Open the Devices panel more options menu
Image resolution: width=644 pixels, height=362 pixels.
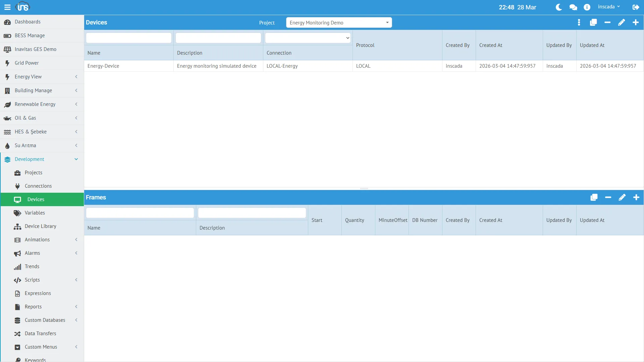[x=579, y=22]
